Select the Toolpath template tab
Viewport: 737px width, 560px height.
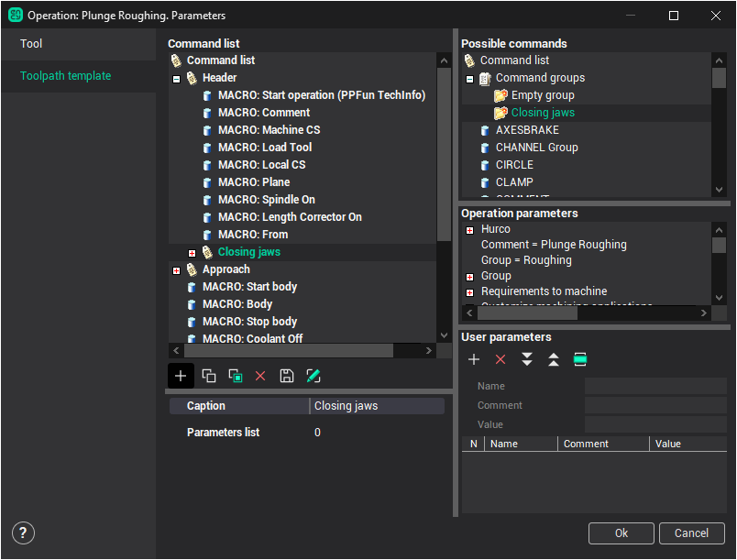(x=66, y=76)
